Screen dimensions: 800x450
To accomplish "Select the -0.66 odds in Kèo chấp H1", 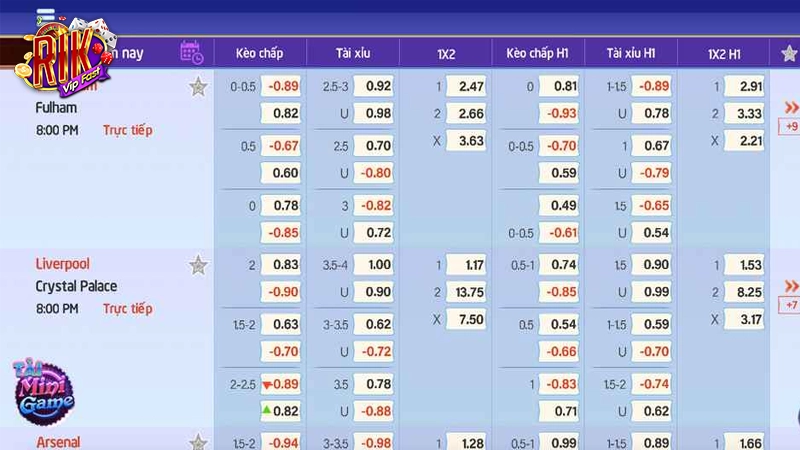I will 559,351.
